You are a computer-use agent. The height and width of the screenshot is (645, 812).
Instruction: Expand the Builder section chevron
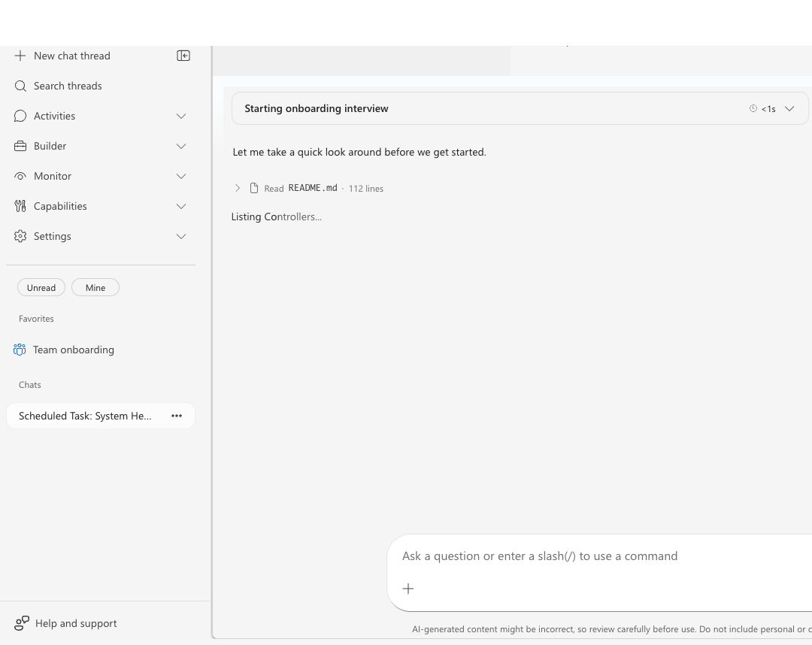point(180,146)
